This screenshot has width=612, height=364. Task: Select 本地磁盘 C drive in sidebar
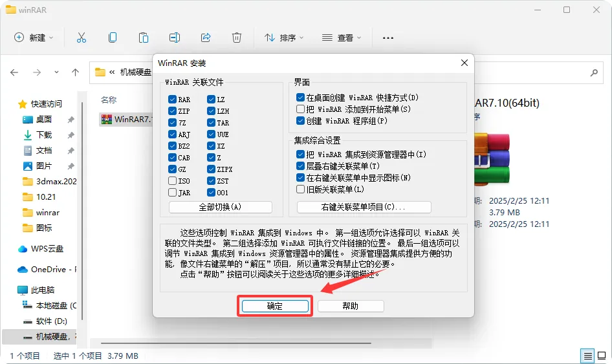(x=49, y=305)
